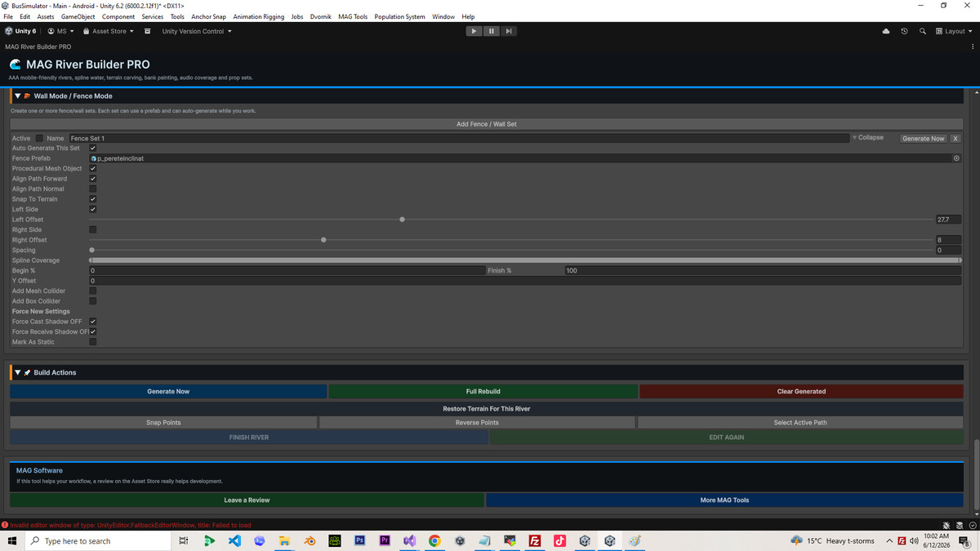Enable Mark As Static checkbox
Image resolution: width=980 pixels, height=551 pixels.
click(x=92, y=342)
